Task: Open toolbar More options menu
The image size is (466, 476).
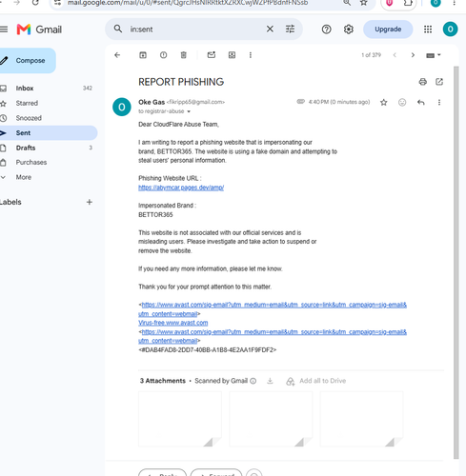Action: click(x=251, y=55)
